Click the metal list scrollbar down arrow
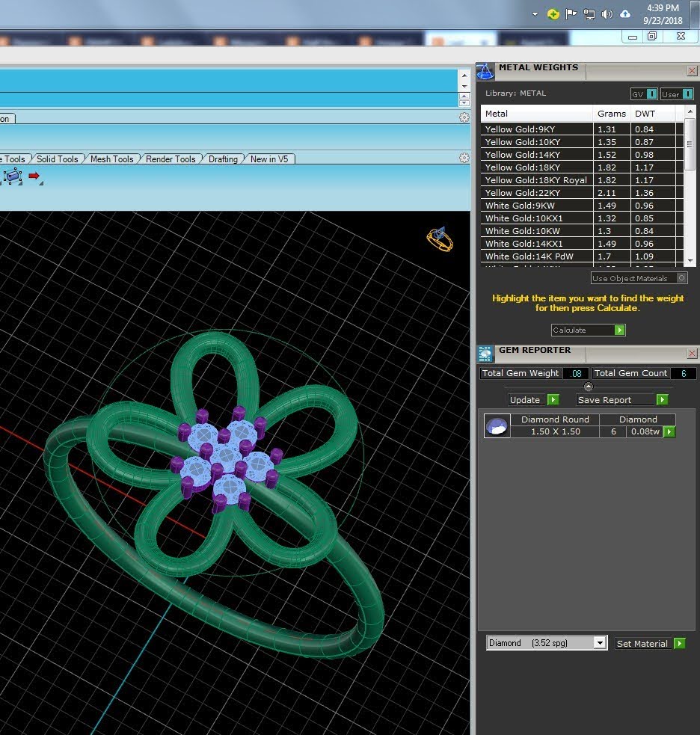Image resolution: width=700 pixels, height=735 pixels. click(x=690, y=261)
